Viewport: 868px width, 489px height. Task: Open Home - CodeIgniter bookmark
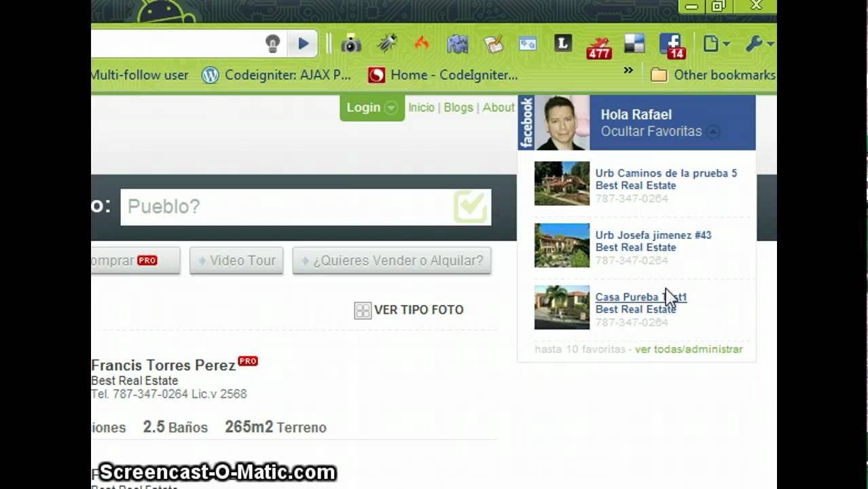pos(443,75)
